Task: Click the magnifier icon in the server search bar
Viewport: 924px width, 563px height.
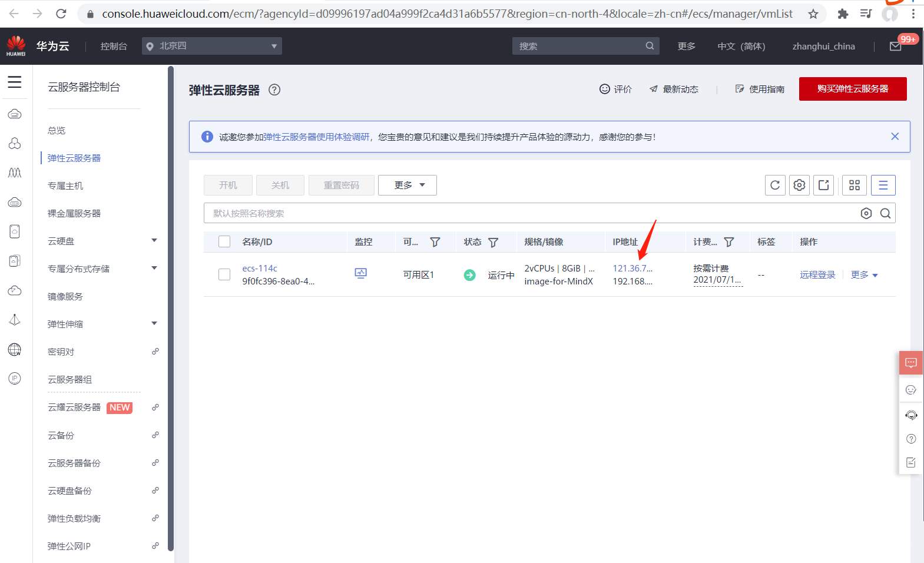Action: click(885, 213)
